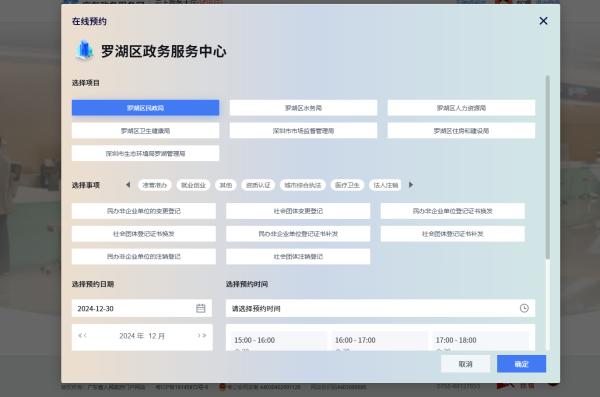Confirm the appointment with 确定
This screenshot has width=600, height=397.
click(x=521, y=364)
